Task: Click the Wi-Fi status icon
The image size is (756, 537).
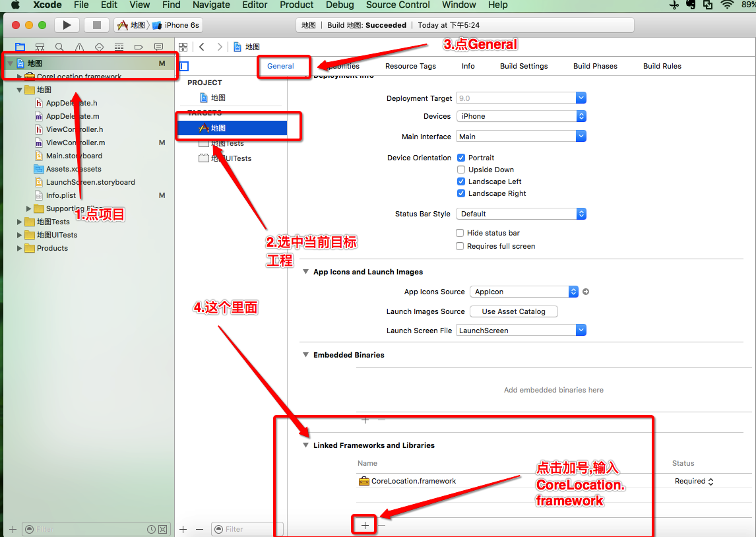Action: click(726, 5)
